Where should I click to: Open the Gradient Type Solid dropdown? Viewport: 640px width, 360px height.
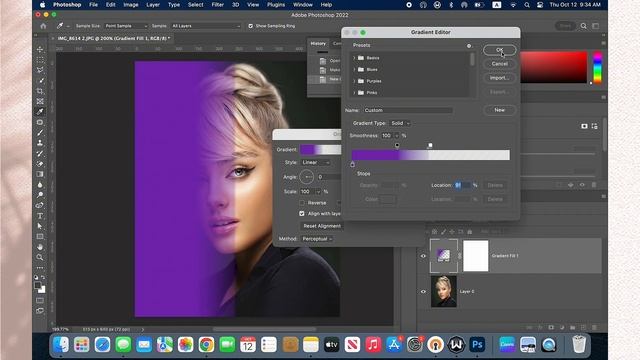(400, 123)
